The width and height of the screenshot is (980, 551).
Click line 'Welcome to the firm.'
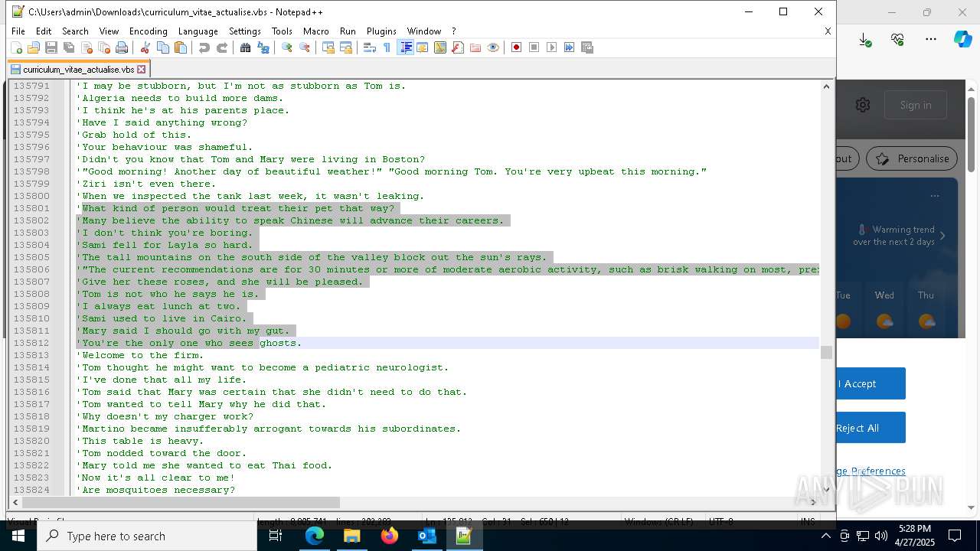click(140, 355)
